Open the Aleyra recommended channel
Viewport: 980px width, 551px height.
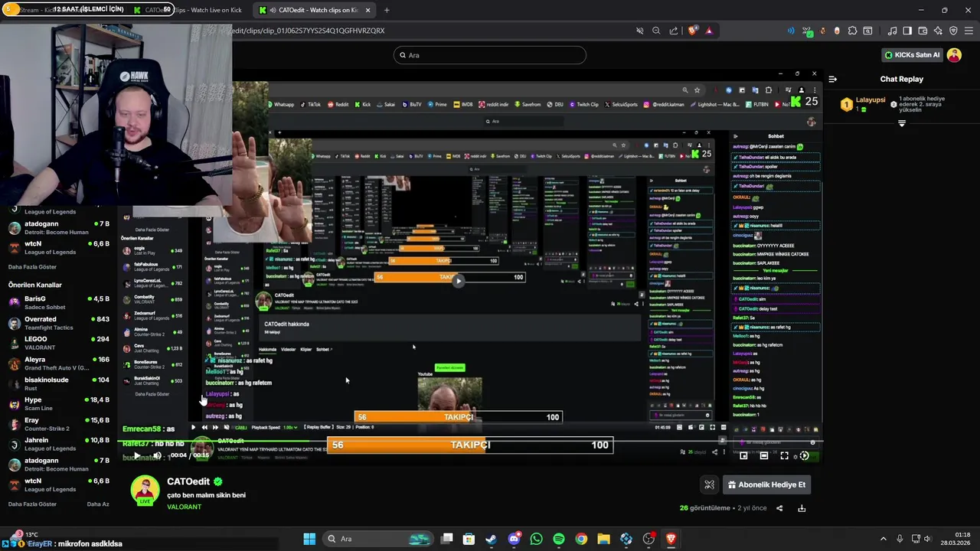click(x=59, y=363)
